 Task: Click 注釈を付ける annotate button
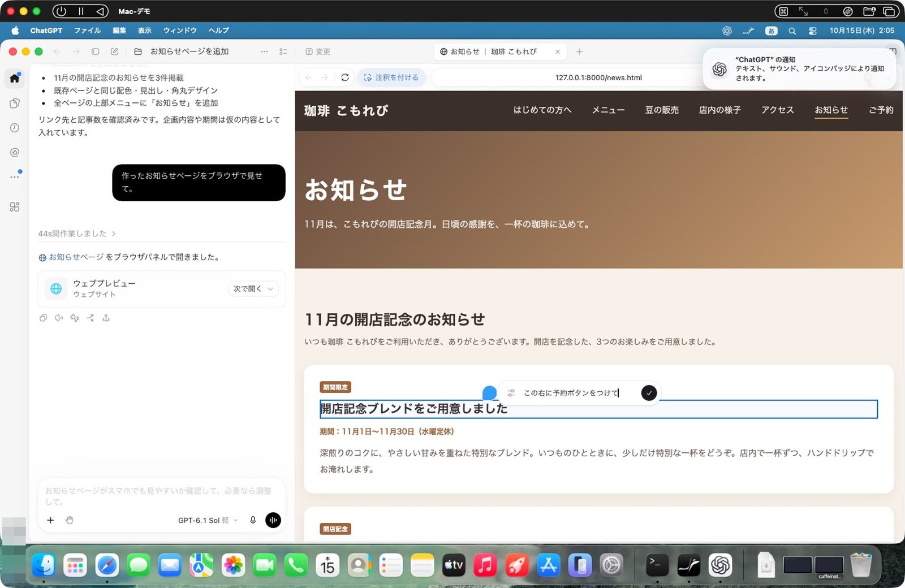click(391, 77)
